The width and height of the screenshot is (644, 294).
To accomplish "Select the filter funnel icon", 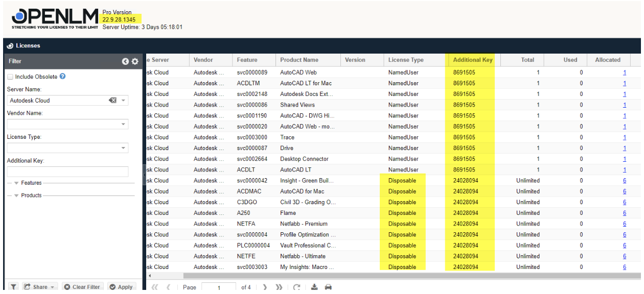I will (x=13, y=286).
